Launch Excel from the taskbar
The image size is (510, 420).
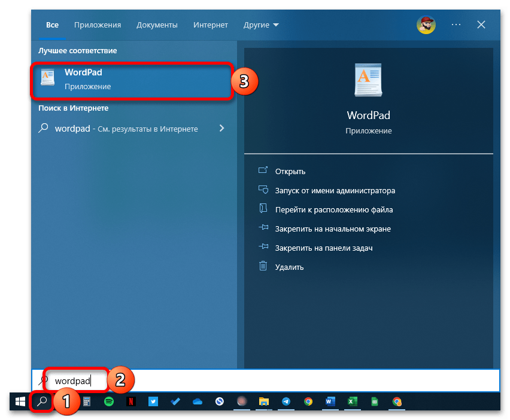coord(352,402)
